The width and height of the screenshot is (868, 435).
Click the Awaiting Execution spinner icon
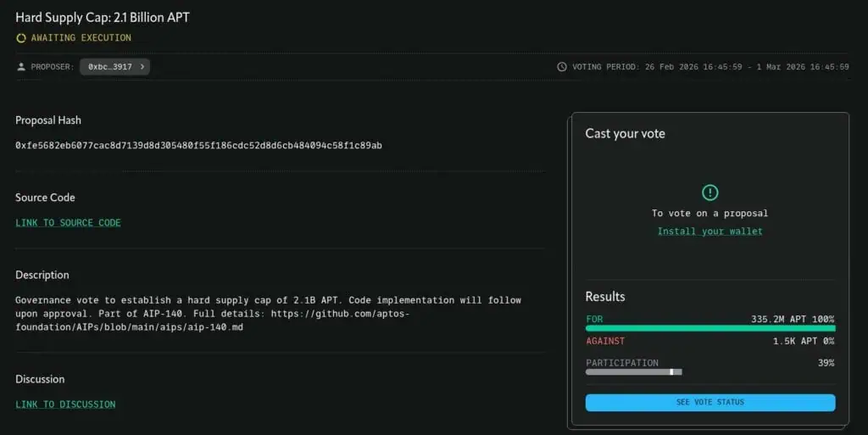[x=21, y=38]
